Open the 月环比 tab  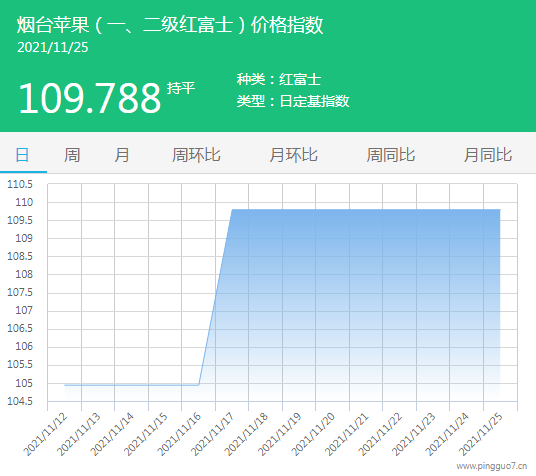click(x=293, y=155)
